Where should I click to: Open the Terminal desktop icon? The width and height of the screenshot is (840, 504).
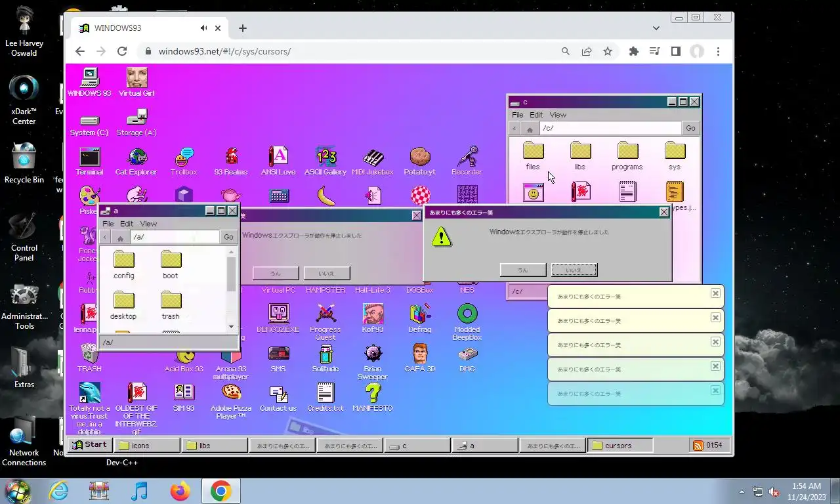[89, 161]
